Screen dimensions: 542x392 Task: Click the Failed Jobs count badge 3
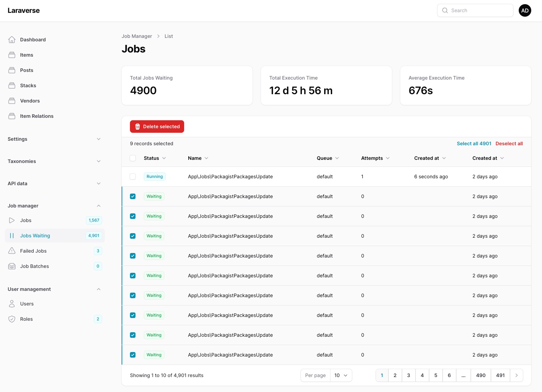pyautogui.click(x=98, y=251)
